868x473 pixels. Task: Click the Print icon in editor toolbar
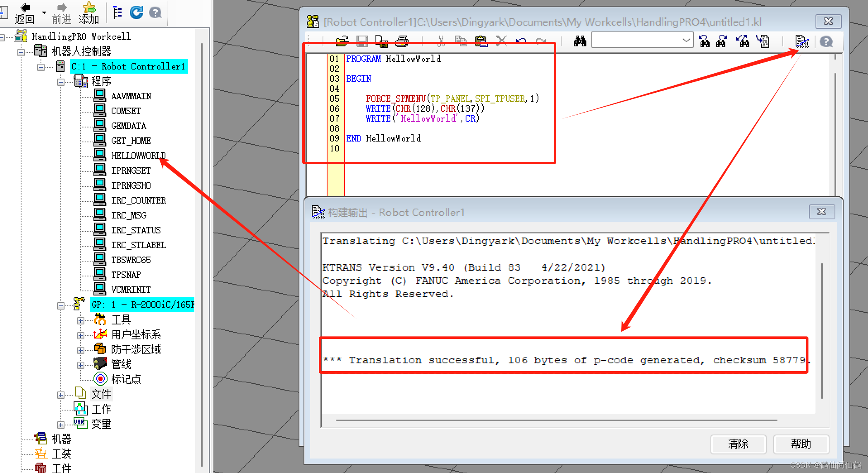(x=402, y=41)
